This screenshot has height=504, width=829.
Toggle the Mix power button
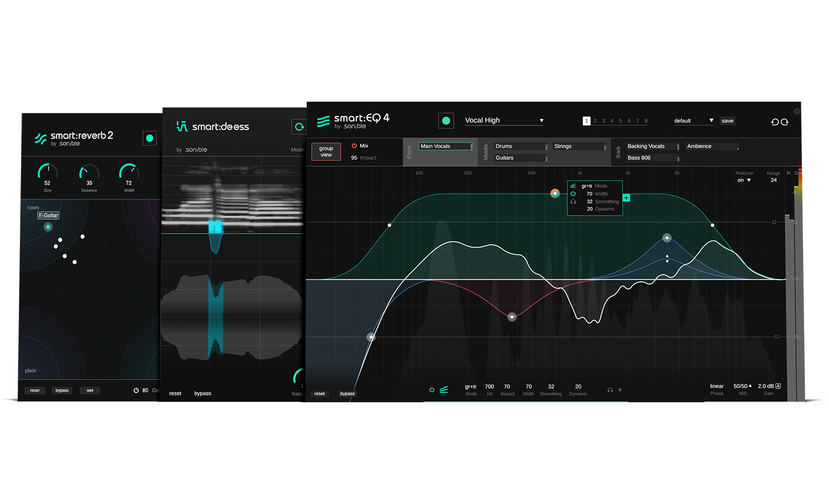[354, 146]
